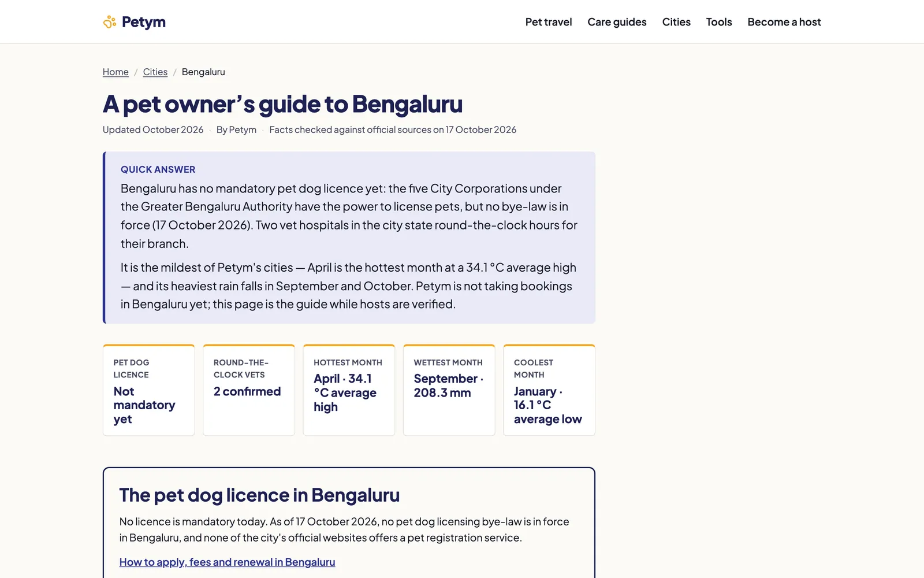Open the Tools nav item
924x578 pixels.
[719, 22]
